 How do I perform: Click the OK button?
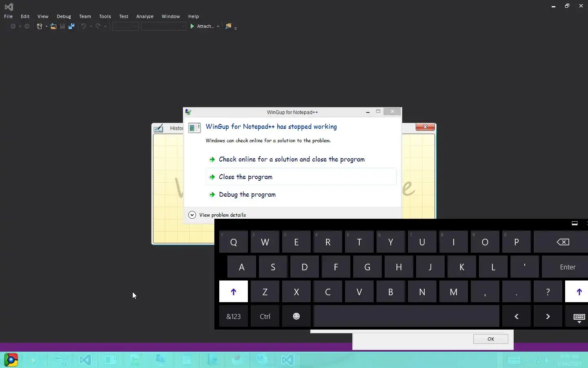click(491, 339)
